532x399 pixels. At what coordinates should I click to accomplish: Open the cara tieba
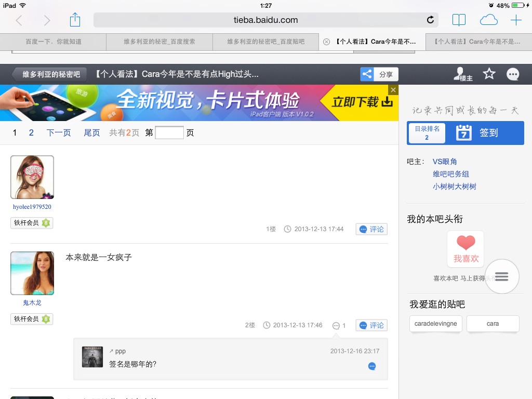(493, 324)
